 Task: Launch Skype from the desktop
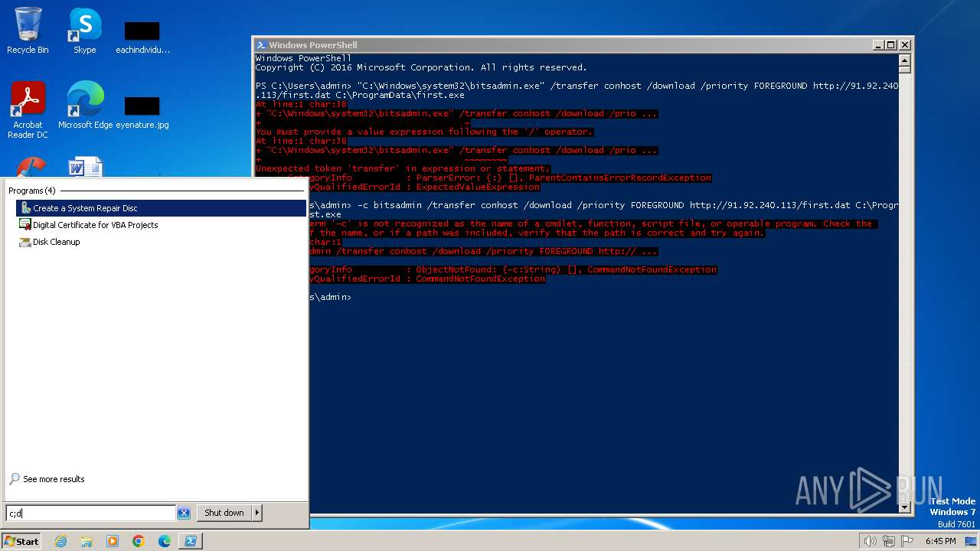pyautogui.click(x=84, y=31)
